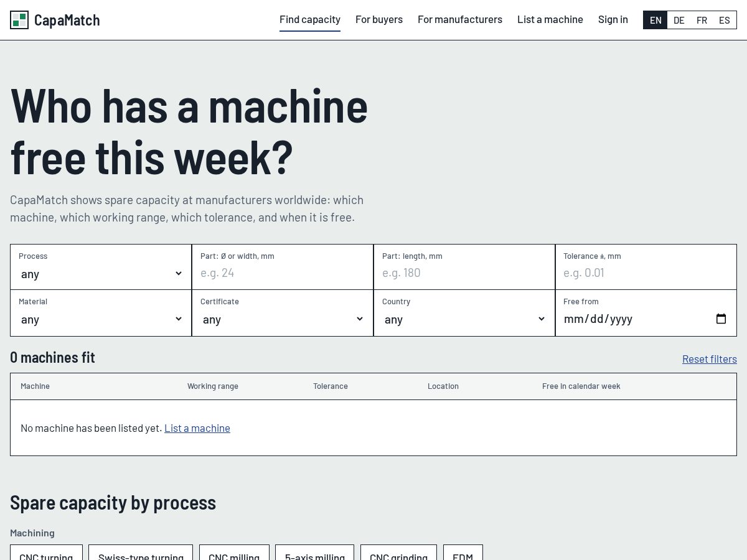Click the Free in calendar week header
Image resolution: width=747 pixels, height=560 pixels.
coord(581,386)
